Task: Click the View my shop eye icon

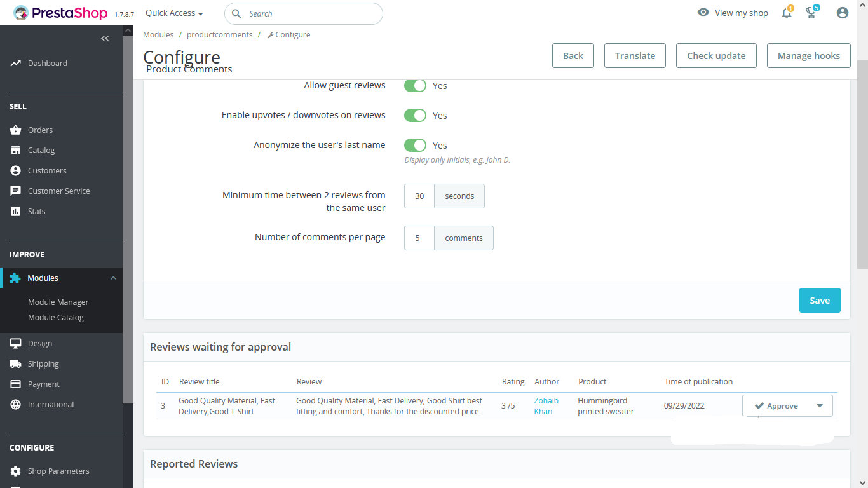Action: pos(703,13)
